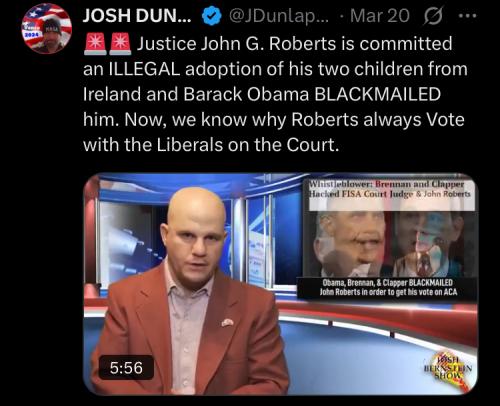Click the caption about the ACA vote
Image resolution: width=500 pixels, height=406 pixels.
(x=388, y=288)
